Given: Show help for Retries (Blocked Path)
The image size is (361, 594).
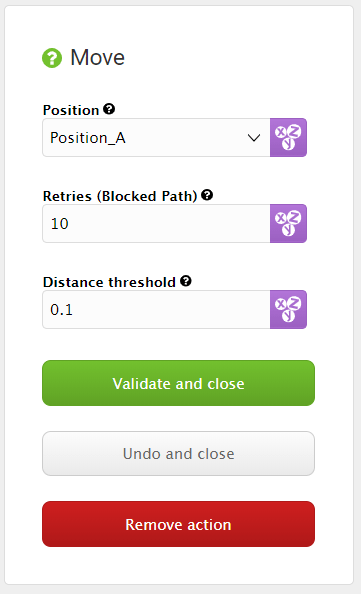Looking at the screenshot, I should point(207,195).
